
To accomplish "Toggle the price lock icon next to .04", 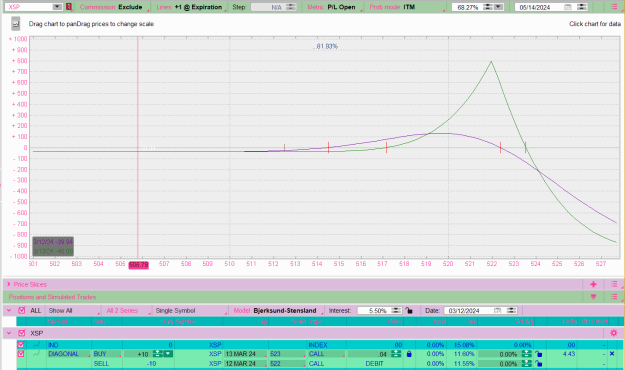I will click(x=409, y=354).
